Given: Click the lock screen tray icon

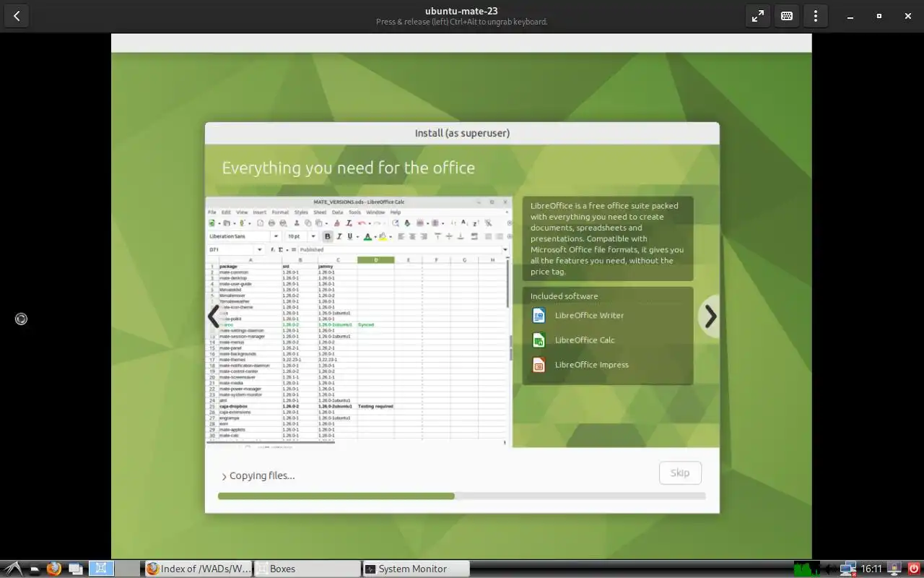Looking at the screenshot, I should click(894, 569).
